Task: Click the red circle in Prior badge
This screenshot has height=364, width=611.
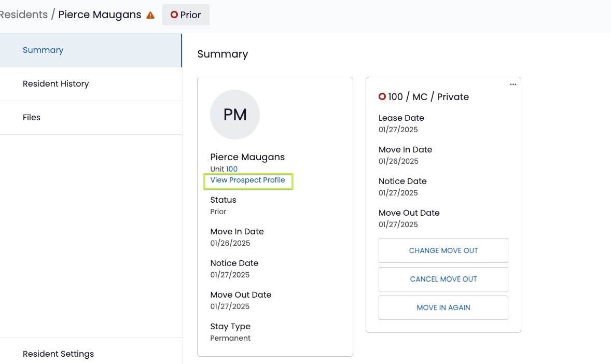Action: click(174, 15)
